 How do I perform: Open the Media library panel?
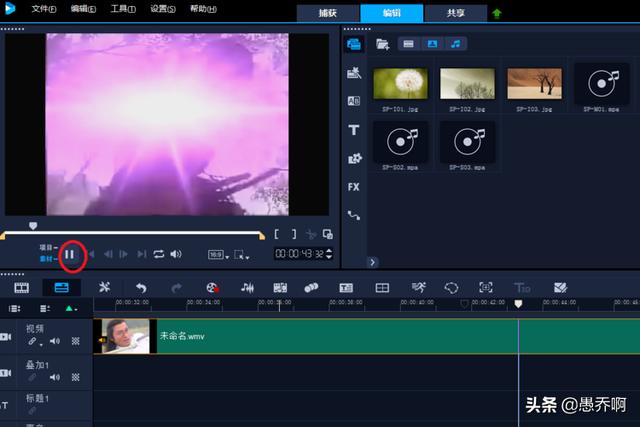[354, 44]
